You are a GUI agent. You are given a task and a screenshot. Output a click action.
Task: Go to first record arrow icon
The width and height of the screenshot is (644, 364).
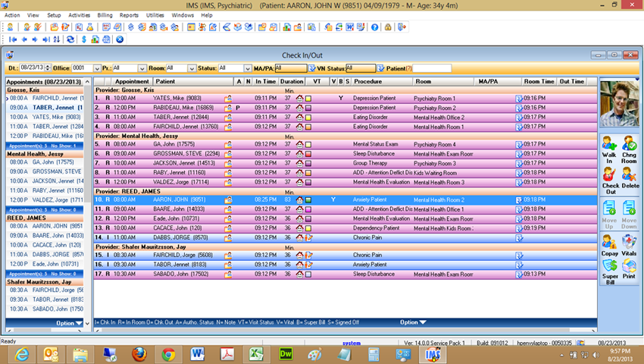pos(13,39)
